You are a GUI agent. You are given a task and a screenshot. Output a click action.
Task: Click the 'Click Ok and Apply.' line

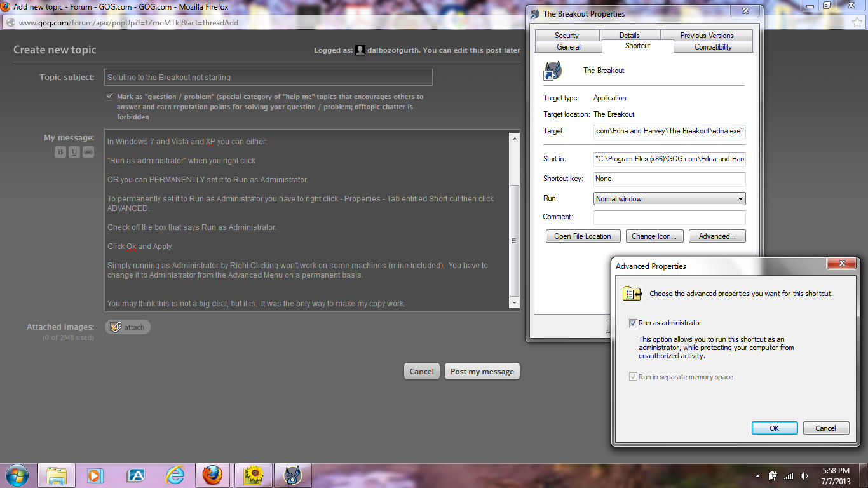(x=140, y=247)
